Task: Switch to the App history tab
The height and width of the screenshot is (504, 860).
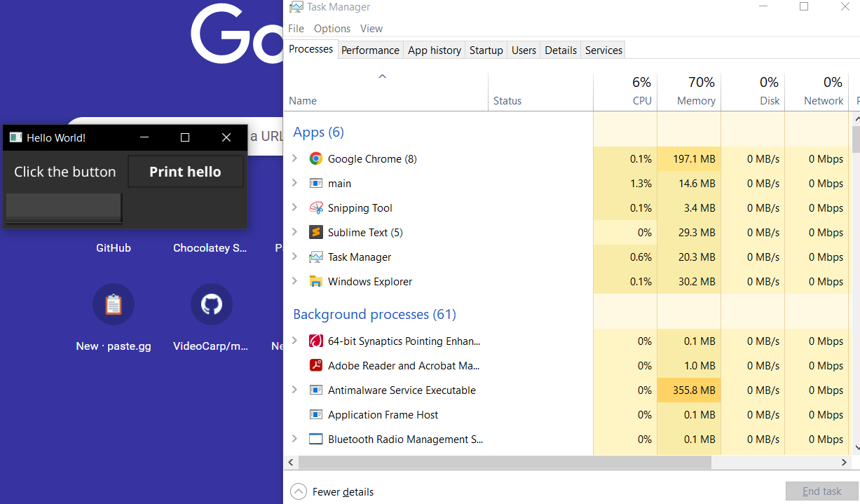Action: pyautogui.click(x=435, y=50)
